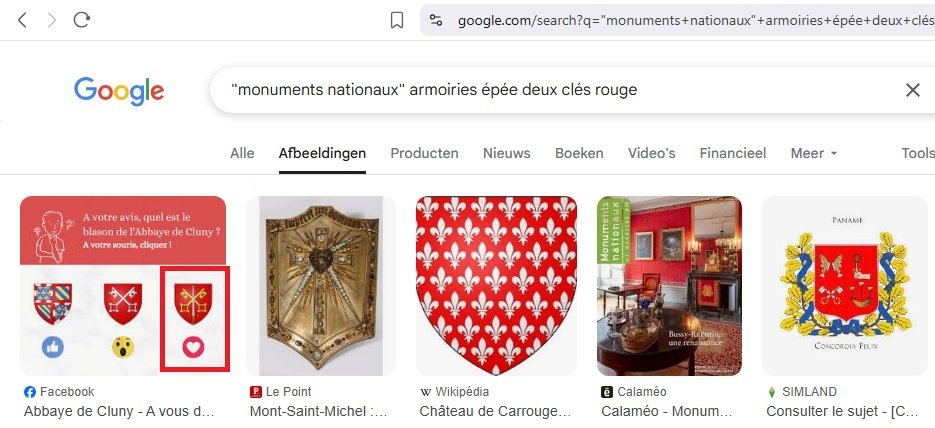Click the bookmark icon in address bar
Image resolution: width=935 pixels, height=428 pixels.
pyautogui.click(x=397, y=20)
